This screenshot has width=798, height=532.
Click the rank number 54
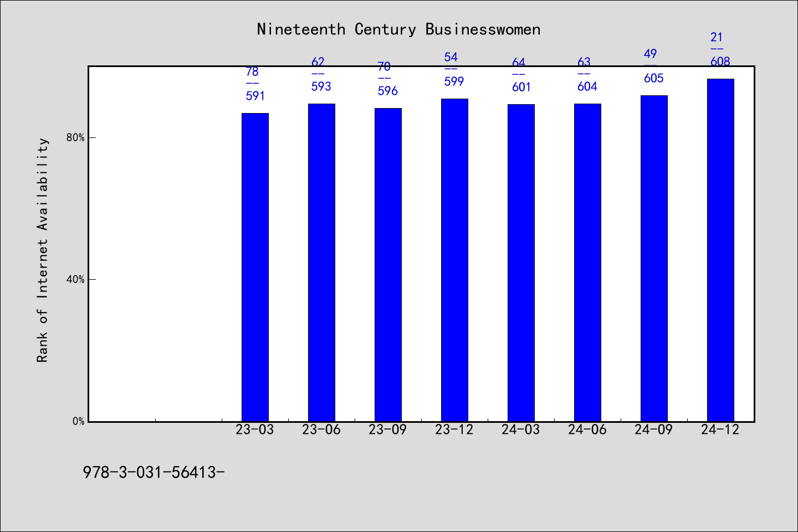click(451, 57)
